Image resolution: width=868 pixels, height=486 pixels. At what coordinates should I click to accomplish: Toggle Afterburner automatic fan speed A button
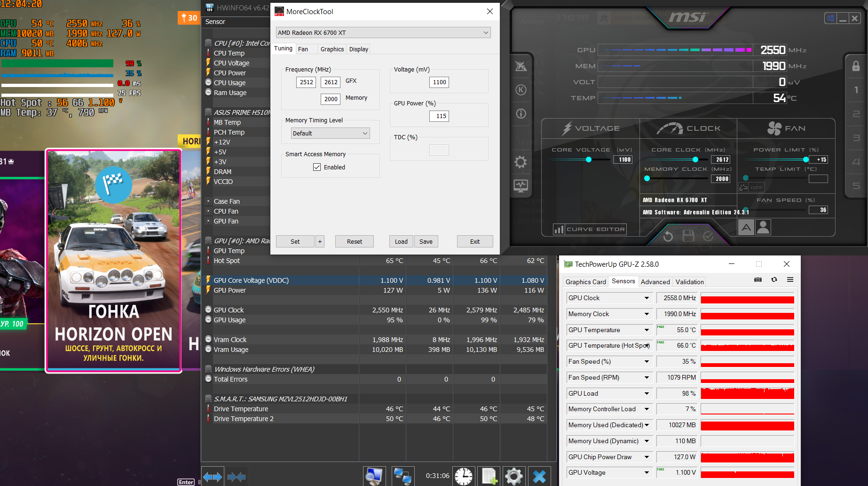pyautogui.click(x=746, y=228)
